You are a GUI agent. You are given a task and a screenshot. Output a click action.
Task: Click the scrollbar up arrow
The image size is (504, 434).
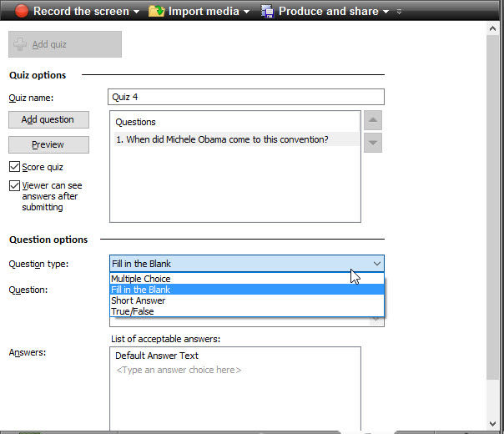tap(492, 28)
